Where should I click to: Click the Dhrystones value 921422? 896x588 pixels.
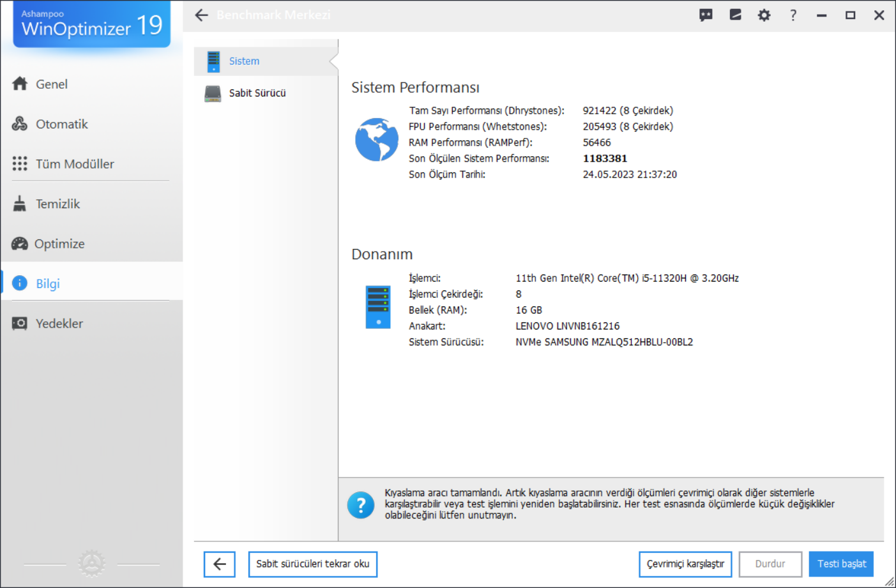[628, 111]
